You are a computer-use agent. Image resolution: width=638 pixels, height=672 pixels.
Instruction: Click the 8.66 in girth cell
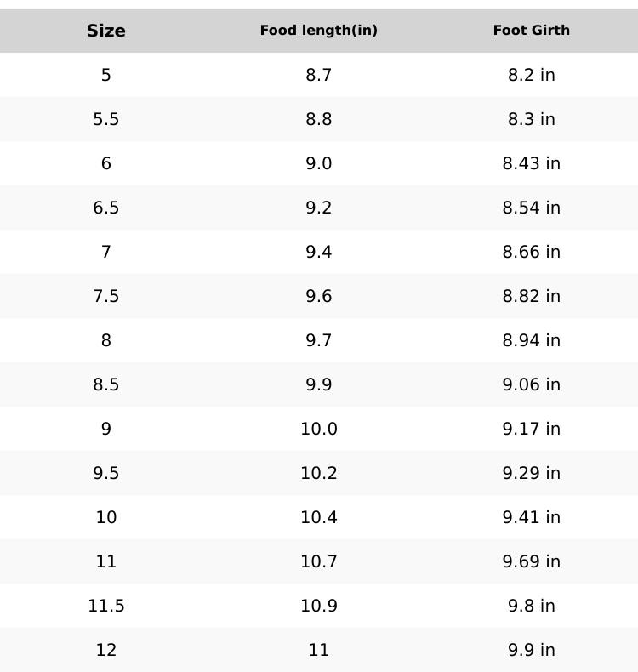532,252
